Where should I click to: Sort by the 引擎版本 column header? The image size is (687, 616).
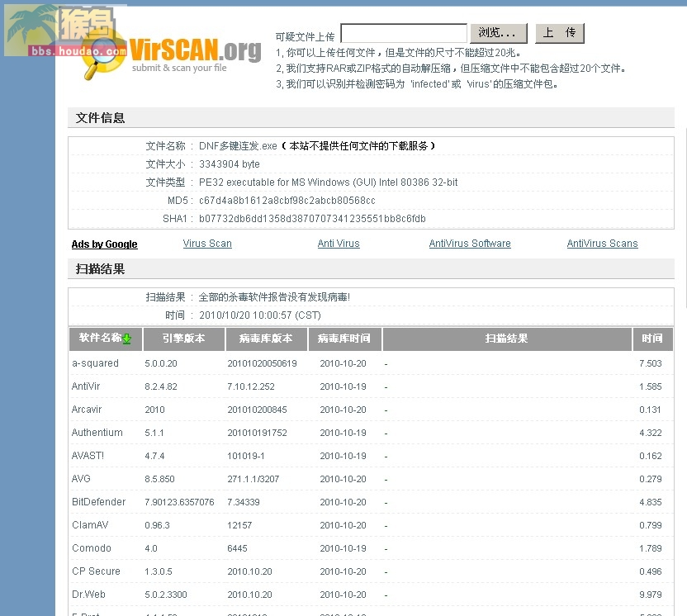click(184, 339)
